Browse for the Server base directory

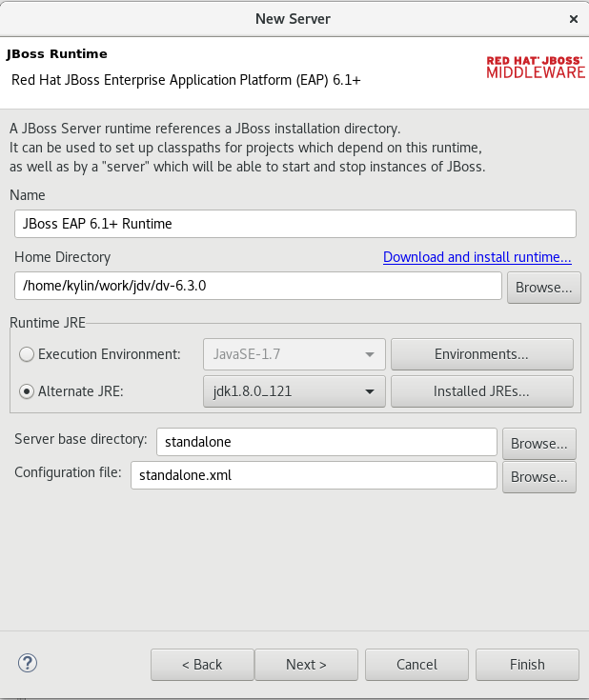(538, 444)
